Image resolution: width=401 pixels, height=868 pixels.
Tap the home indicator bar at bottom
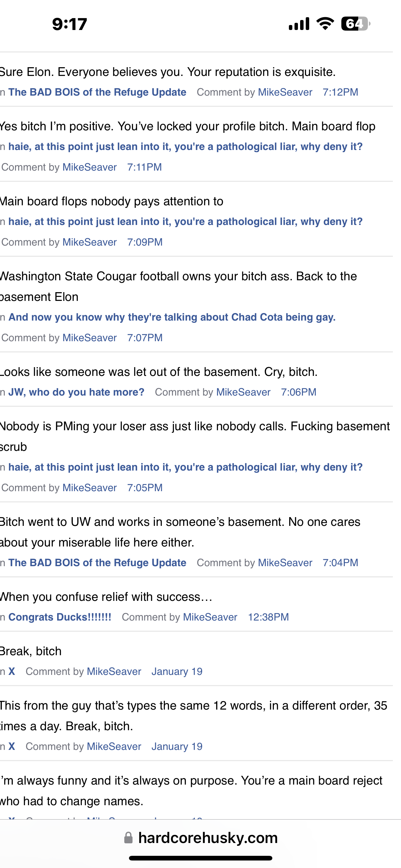(200, 858)
